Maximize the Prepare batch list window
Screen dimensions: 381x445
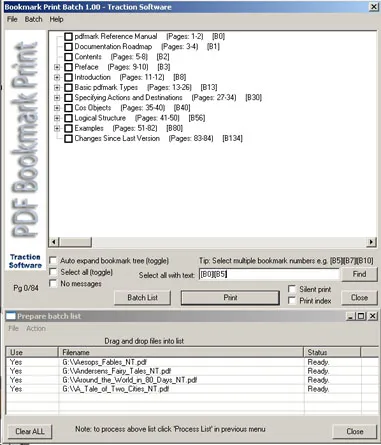click(361, 316)
